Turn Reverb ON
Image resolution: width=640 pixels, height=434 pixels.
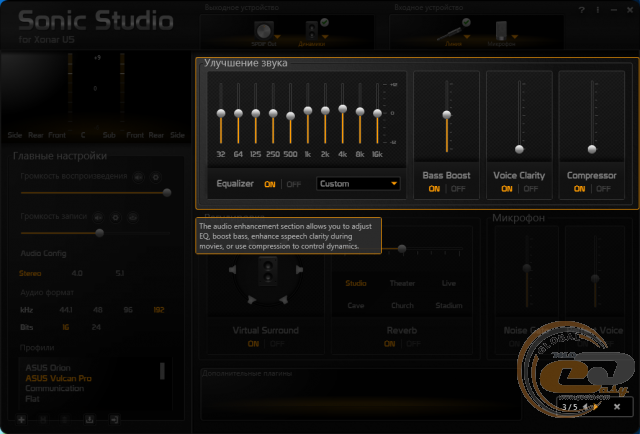point(389,344)
